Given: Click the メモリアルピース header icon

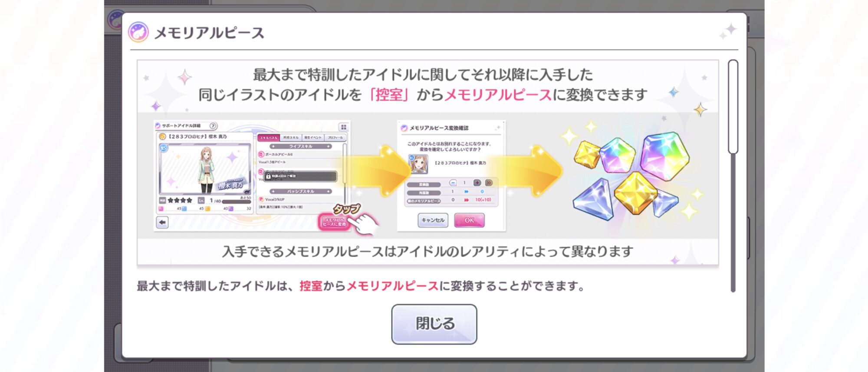Looking at the screenshot, I should tap(138, 33).
